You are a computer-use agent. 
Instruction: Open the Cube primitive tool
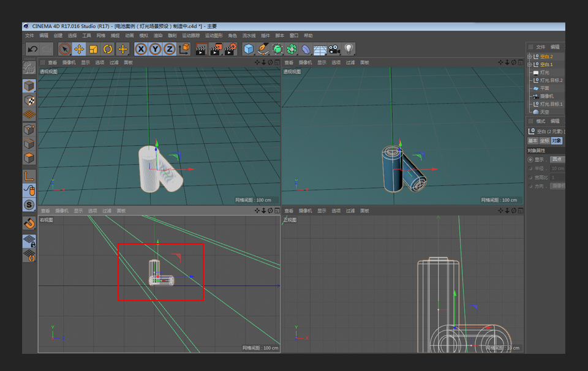(248, 49)
